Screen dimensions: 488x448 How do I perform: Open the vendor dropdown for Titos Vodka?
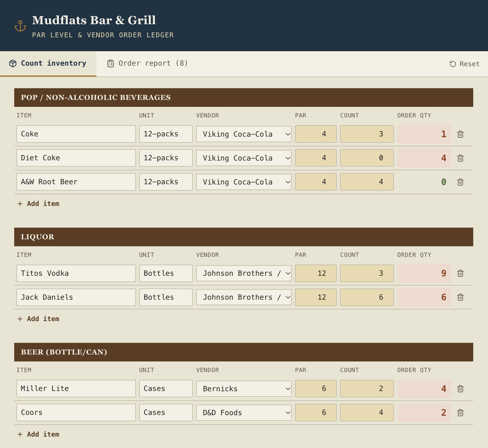click(x=244, y=273)
